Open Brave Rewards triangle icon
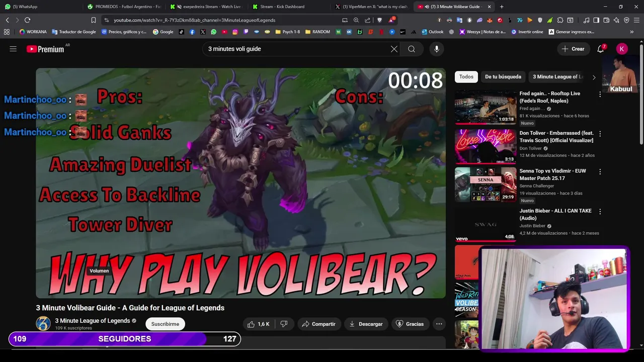 (391, 20)
